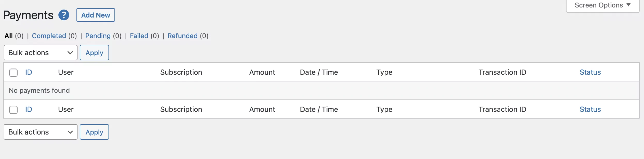This screenshot has height=159, width=644.
Task: Toggle the select-all checkbox in table header
Action: coord(13,73)
